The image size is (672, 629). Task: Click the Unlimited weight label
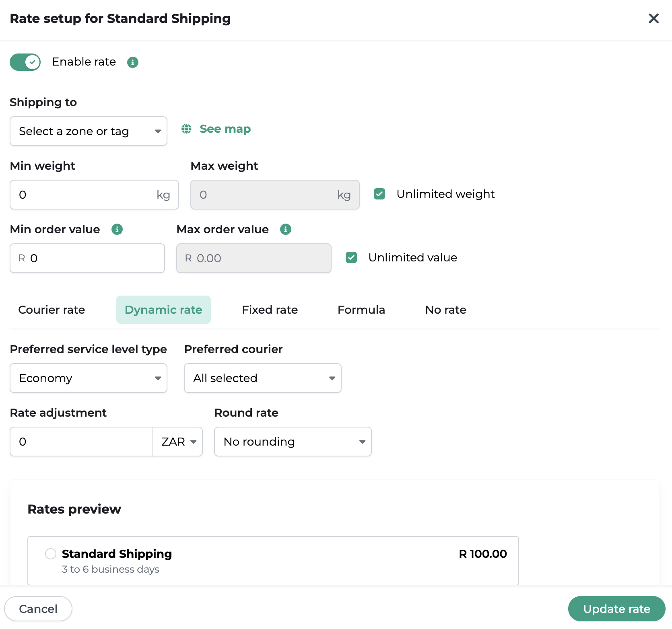(445, 194)
